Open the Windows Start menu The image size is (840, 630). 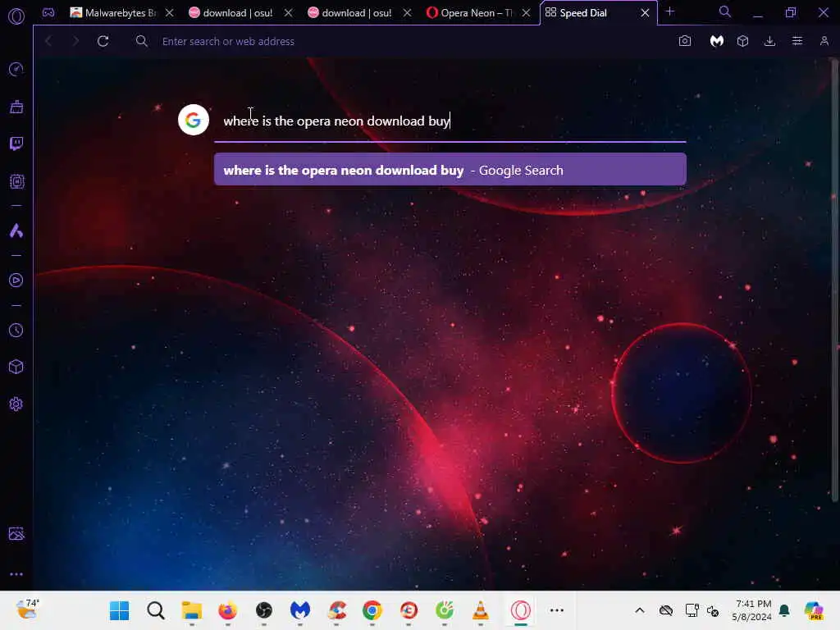tap(119, 610)
